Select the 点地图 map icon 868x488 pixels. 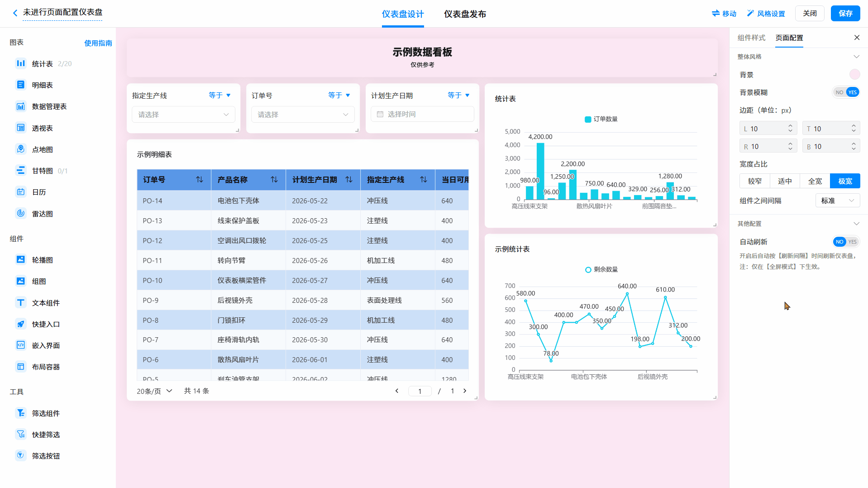pyautogui.click(x=21, y=149)
